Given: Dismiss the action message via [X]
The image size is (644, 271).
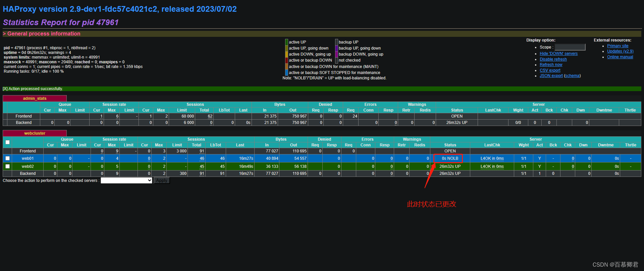Looking at the screenshot, I should [5, 89].
